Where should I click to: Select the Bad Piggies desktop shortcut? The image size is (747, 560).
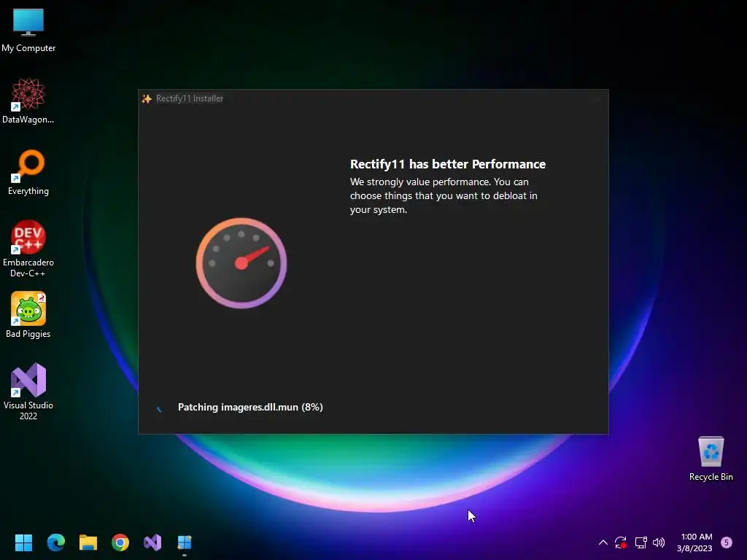coord(28,315)
